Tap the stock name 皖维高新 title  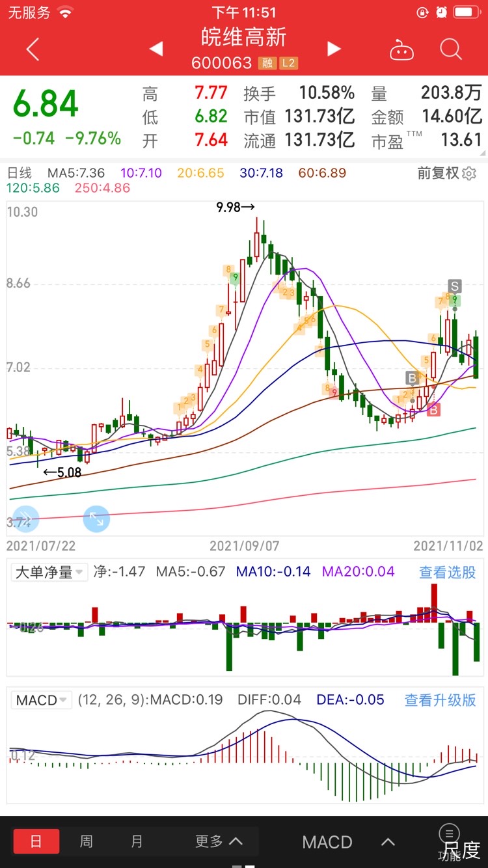click(243, 38)
